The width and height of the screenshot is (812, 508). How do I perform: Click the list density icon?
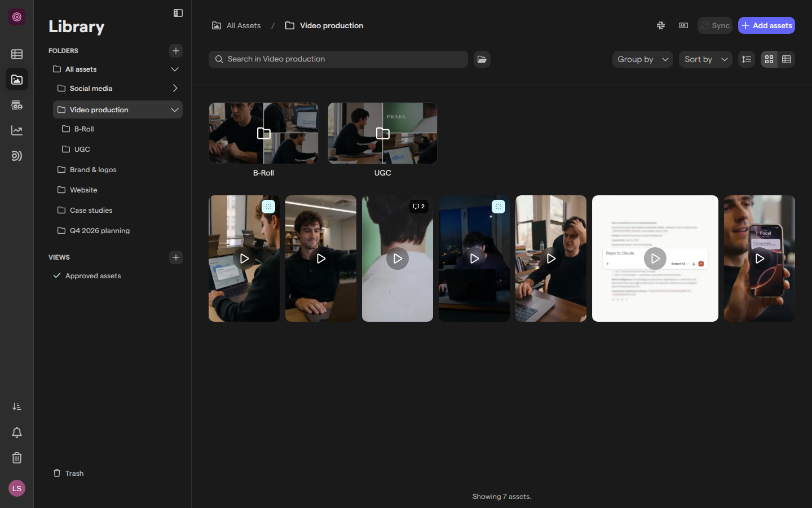pyautogui.click(x=747, y=59)
